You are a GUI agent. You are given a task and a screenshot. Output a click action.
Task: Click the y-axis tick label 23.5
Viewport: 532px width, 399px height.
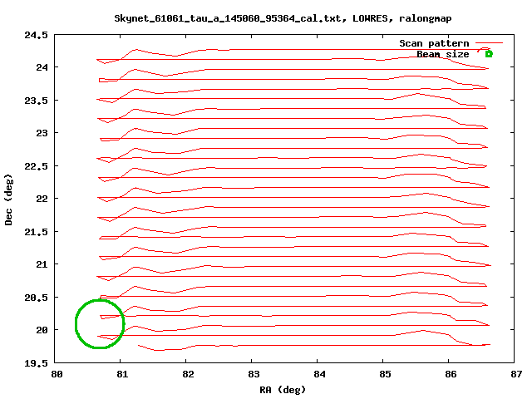(36, 101)
